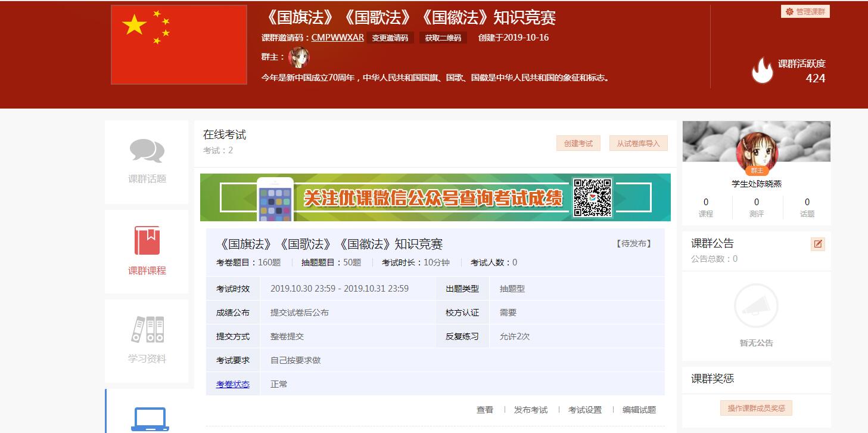
Task: Select the 学习资料 folders icon
Action: pyautogui.click(x=147, y=329)
